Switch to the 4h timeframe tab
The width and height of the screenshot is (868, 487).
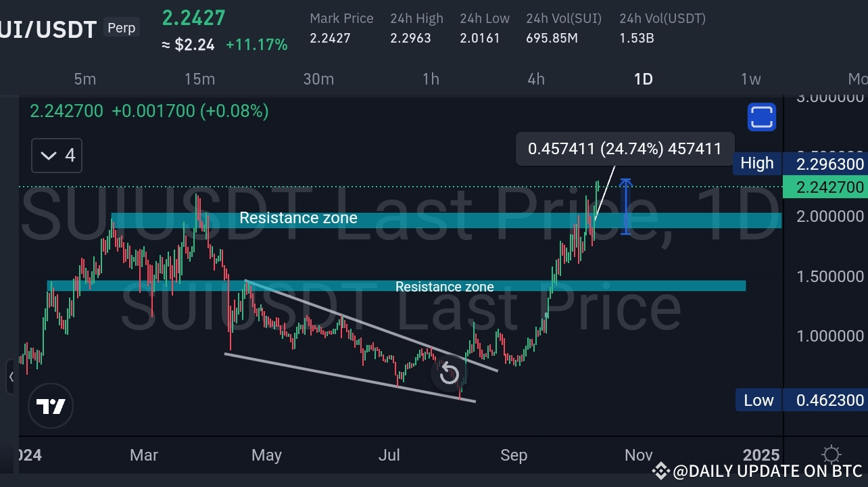(535, 79)
